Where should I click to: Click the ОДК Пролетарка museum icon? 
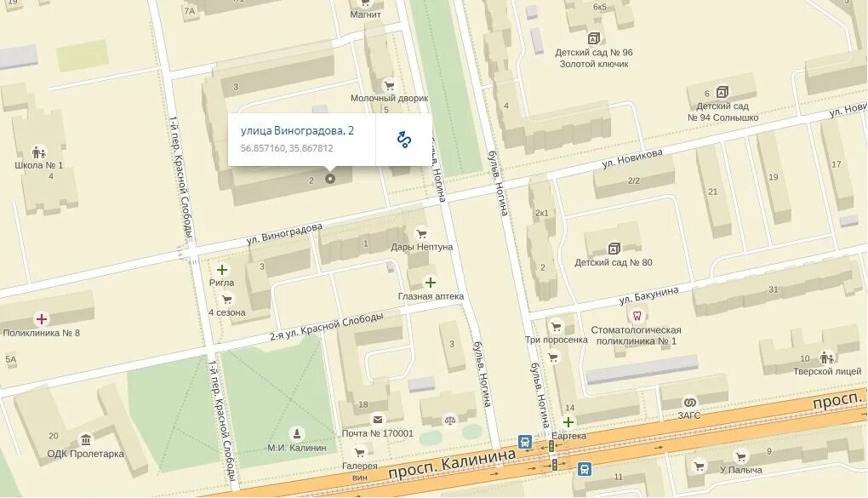(86, 440)
